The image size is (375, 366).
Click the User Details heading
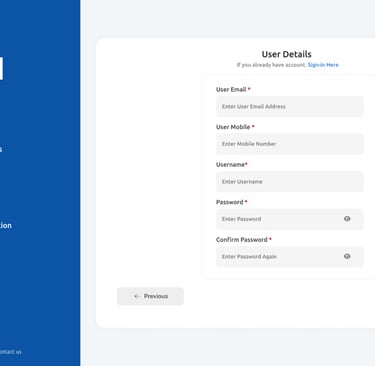pyautogui.click(x=287, y=54)
